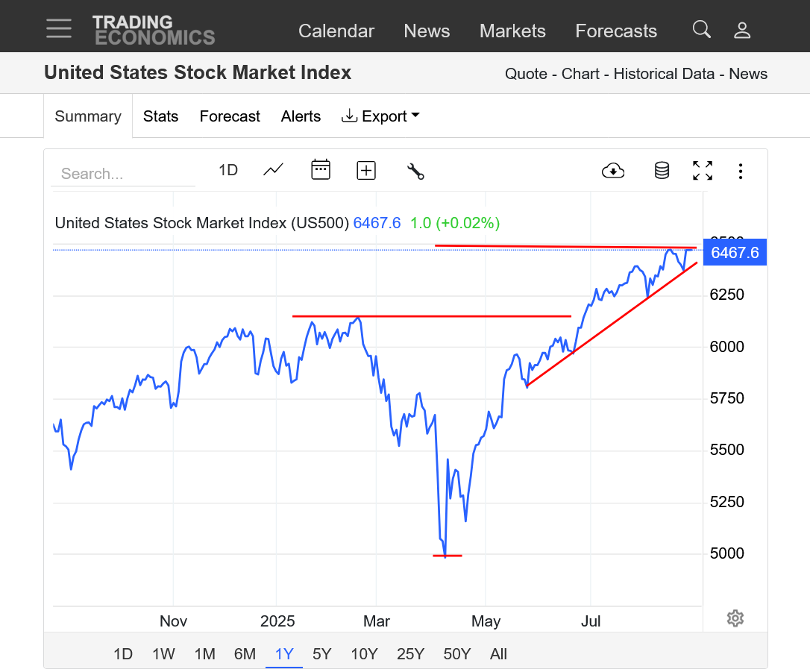The width and height of the screenshot is (810, 672).
Task: Open the database stack icon
Action: coord(662,171)
